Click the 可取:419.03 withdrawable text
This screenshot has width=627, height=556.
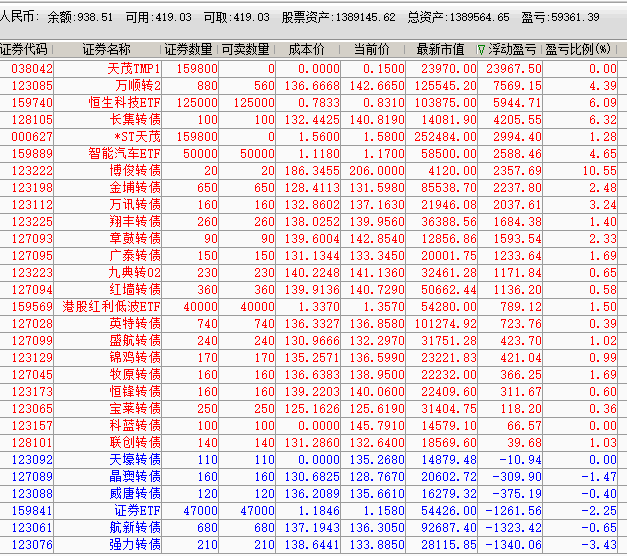point(236,17)
